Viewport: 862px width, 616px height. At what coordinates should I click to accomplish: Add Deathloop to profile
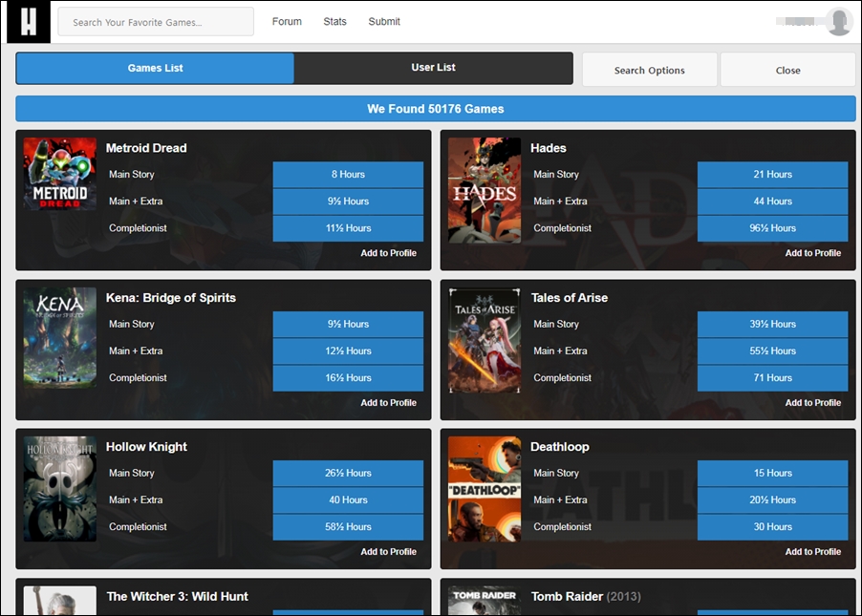click(812, 551)
